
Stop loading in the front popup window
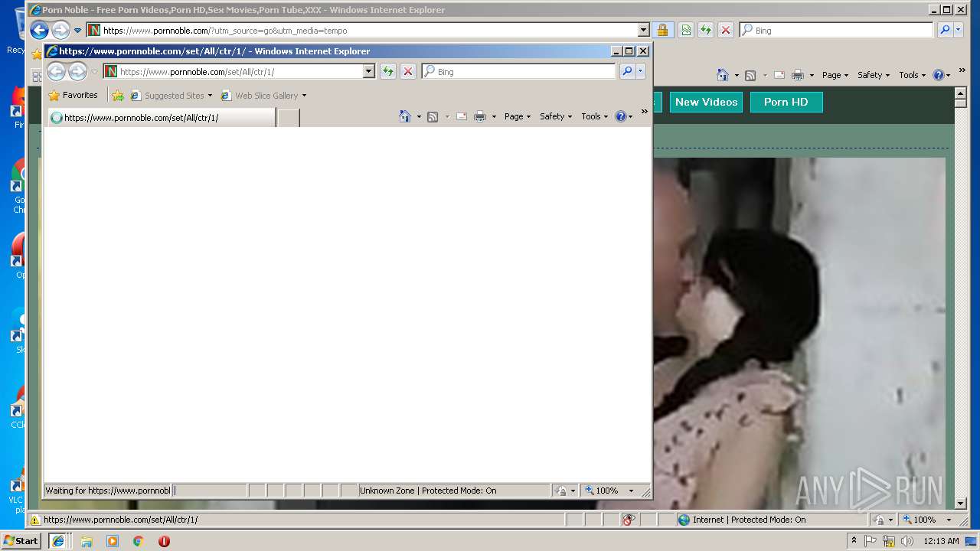408,71
